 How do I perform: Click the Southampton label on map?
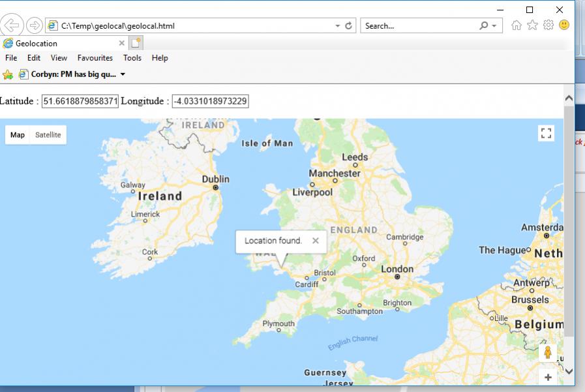[x=359, y=311]
